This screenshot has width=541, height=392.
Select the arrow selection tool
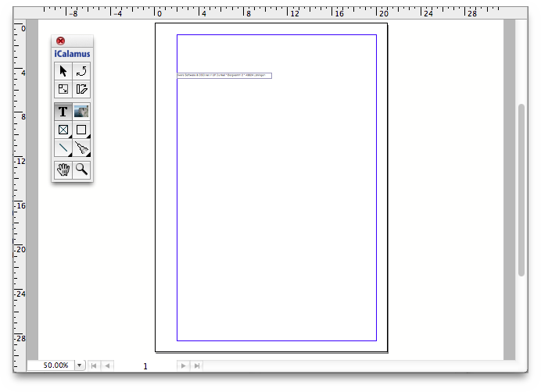(63, 71)
